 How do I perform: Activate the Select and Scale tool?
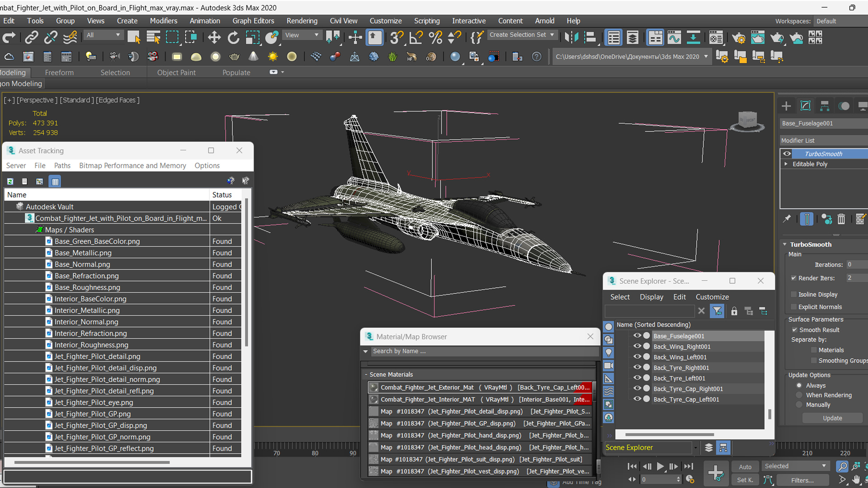pos(252,38)
